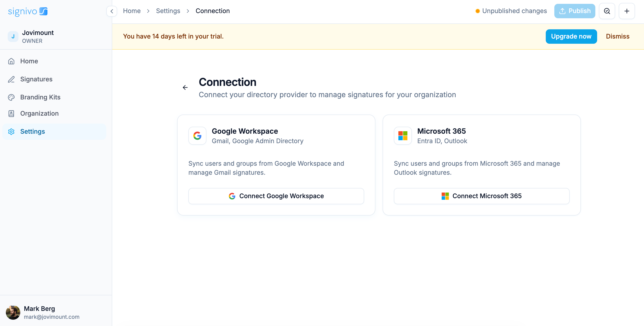Click Connect Microsoft 365 button
Image resolution: width=644 pixels, height=326 pixels.
click(482, 196)
